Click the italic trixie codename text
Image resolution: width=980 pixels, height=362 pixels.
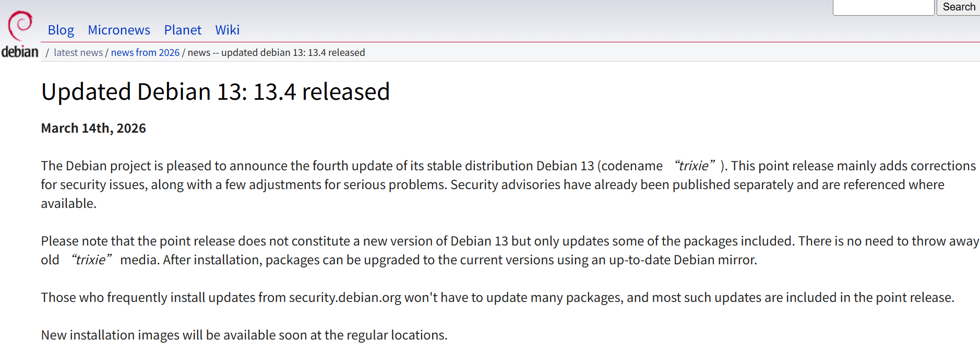pyautogui.click(x=695, y=165)
